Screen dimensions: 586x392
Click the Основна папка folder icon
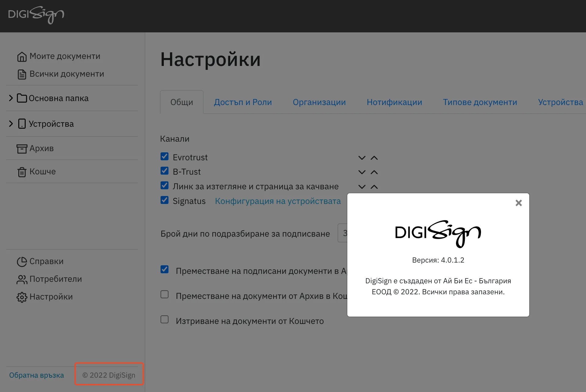(22, 98)
